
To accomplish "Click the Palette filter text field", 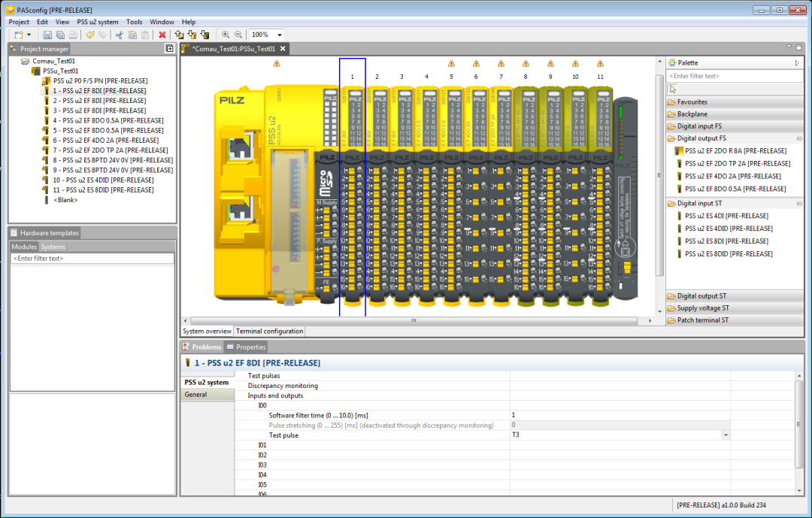I will coord(733,76).
